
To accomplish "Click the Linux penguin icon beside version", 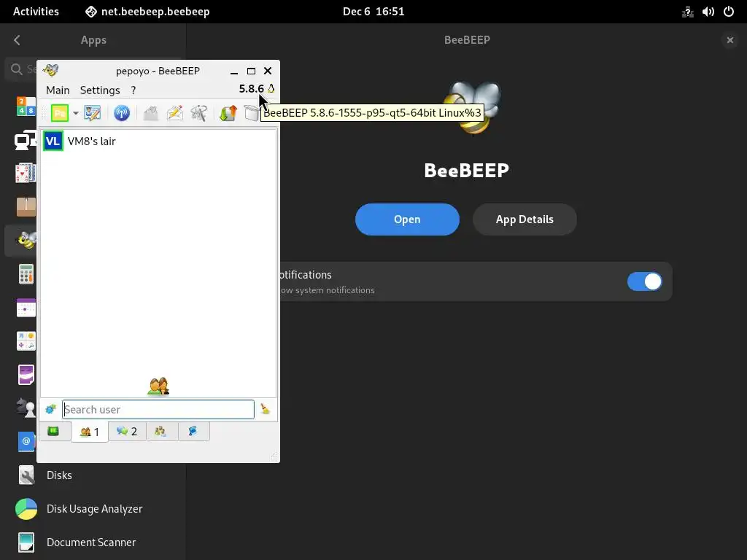I will click(271, 88).
